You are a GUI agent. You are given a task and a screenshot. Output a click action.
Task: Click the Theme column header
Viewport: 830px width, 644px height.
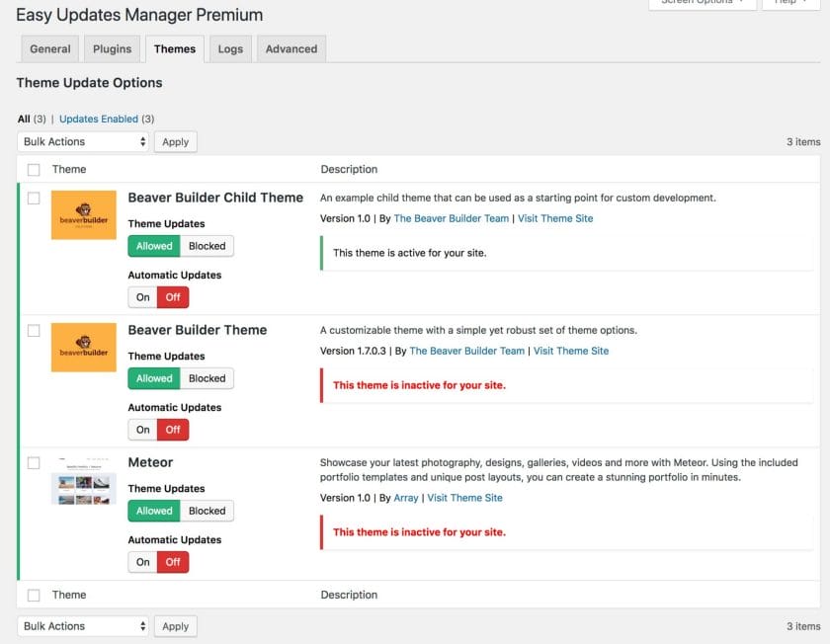coord(69,169)
